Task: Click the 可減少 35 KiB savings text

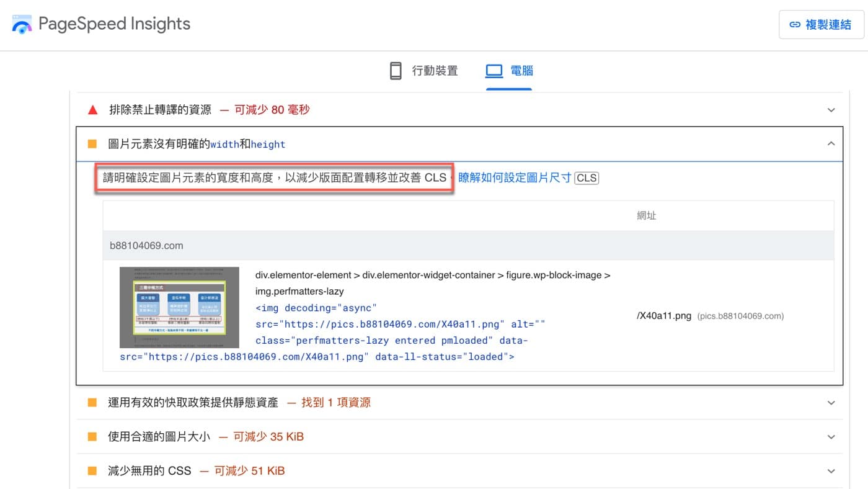Action: tap(268, 437)
